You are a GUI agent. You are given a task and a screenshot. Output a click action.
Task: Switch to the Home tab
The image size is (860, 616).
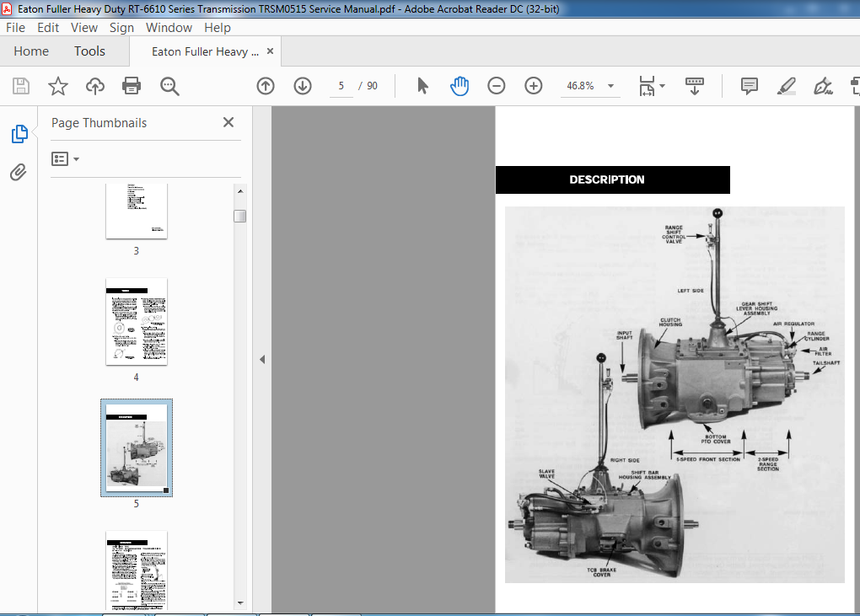[x=31, y=51]
